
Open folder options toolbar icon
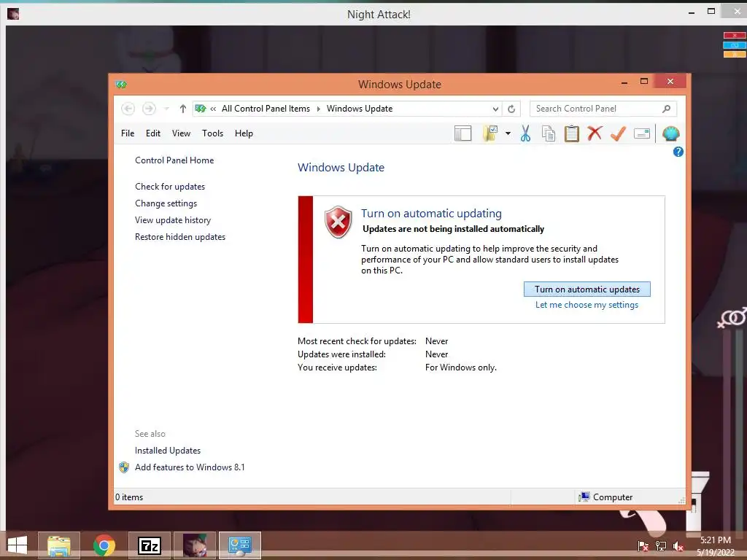(490, 134)
